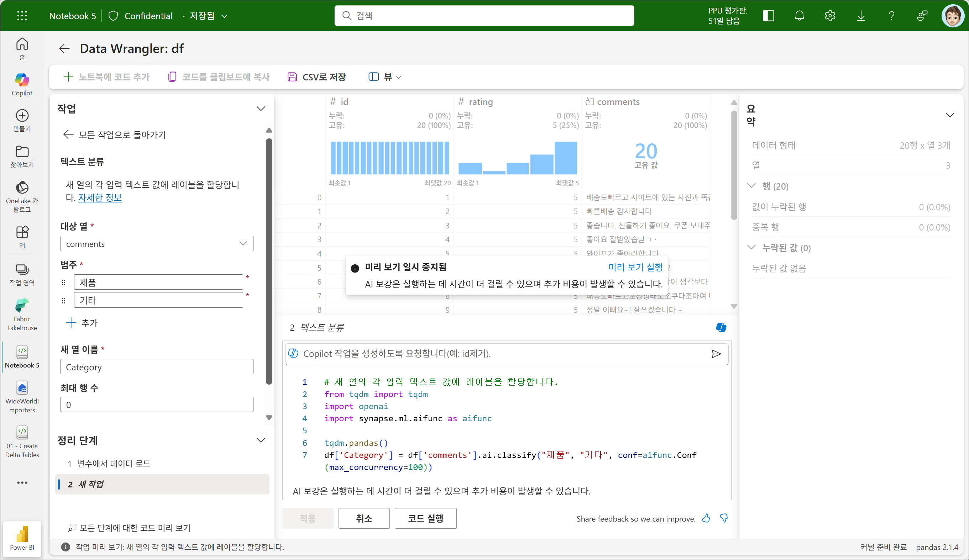
Task: Click the thumbs up feedback icon
Action: 706,518
